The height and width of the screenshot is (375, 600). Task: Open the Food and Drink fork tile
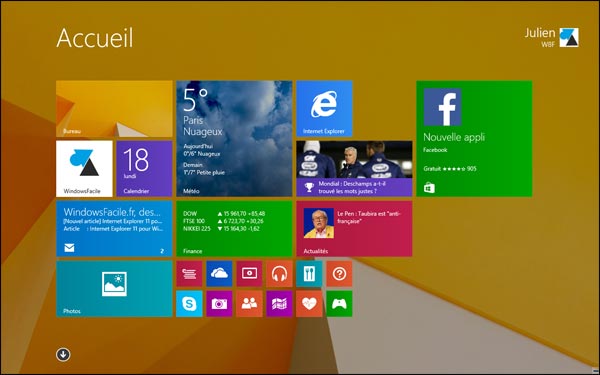coord(309,274)
